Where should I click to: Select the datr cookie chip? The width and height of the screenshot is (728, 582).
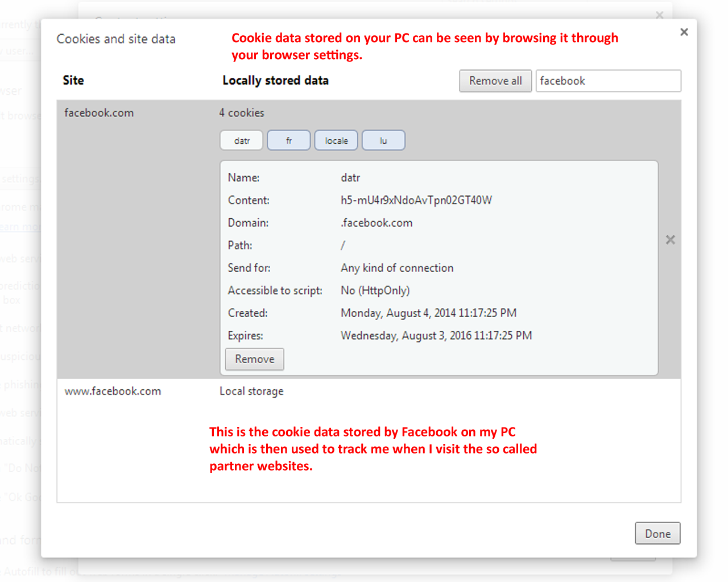pos(242,140)
